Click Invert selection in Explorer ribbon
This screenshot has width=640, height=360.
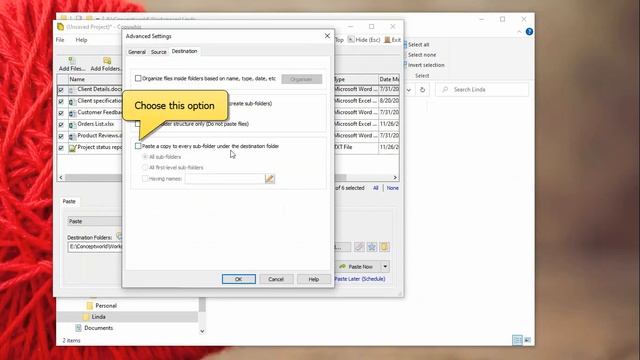[x=426, y=65]
